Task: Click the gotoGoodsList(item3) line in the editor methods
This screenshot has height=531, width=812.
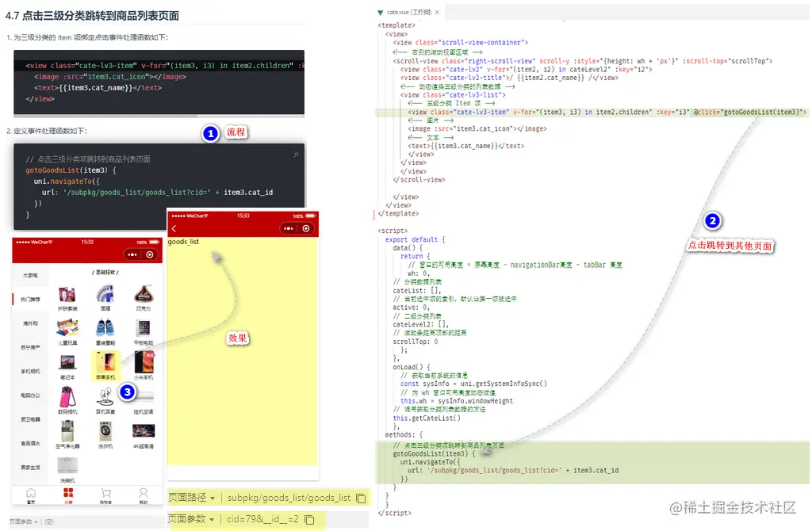Action: coord(434,454)
